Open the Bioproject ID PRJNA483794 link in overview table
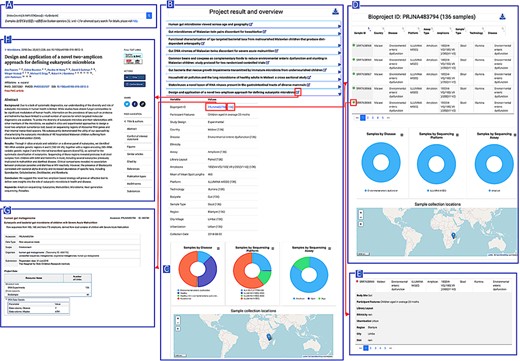Screen dimensions: 520x361 pos(216,107)
